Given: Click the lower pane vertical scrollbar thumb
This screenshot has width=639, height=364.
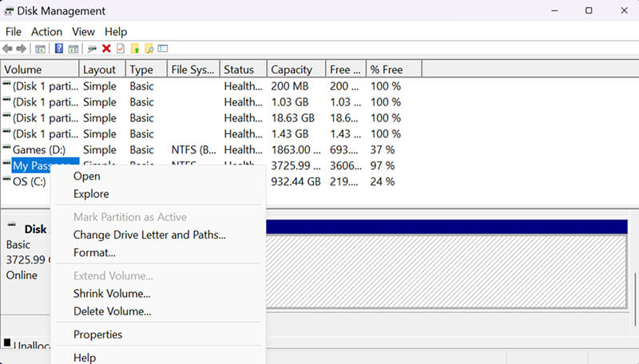Looking at the screenshot, I should (636, 299).
